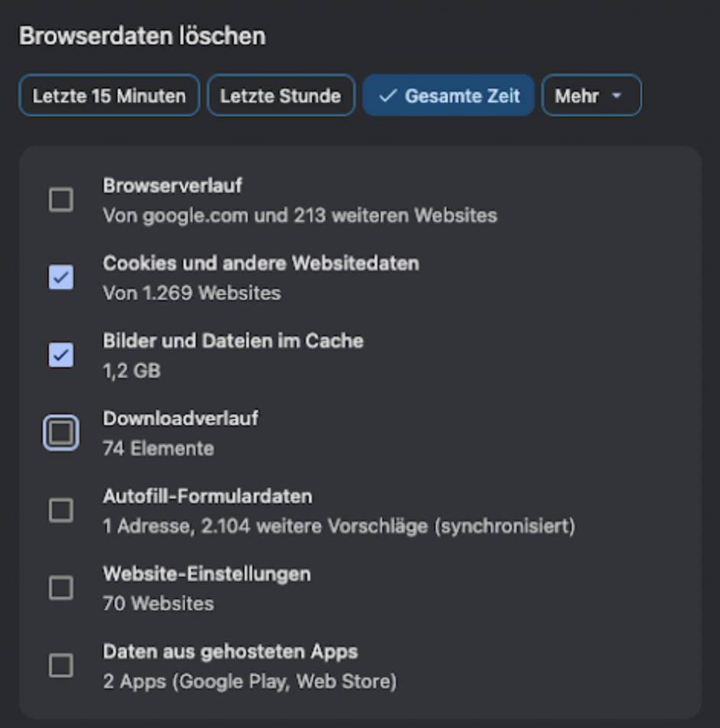
Task: Uncheck Cookies und andere Websitedaten
Action: point(61,278)
